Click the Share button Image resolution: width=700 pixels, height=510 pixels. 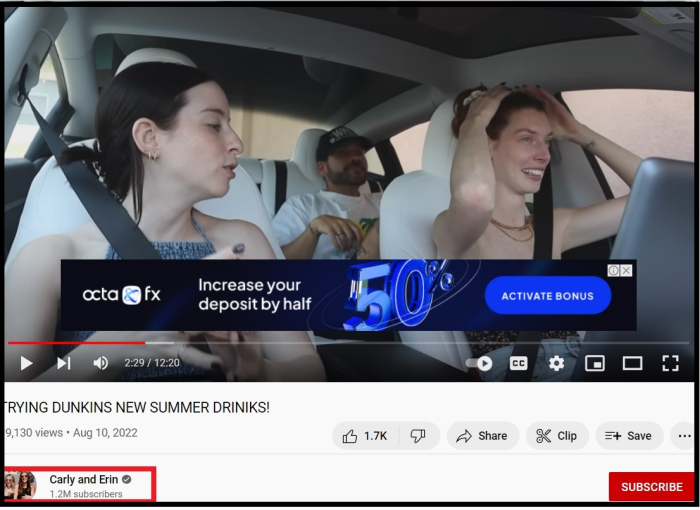483,436
